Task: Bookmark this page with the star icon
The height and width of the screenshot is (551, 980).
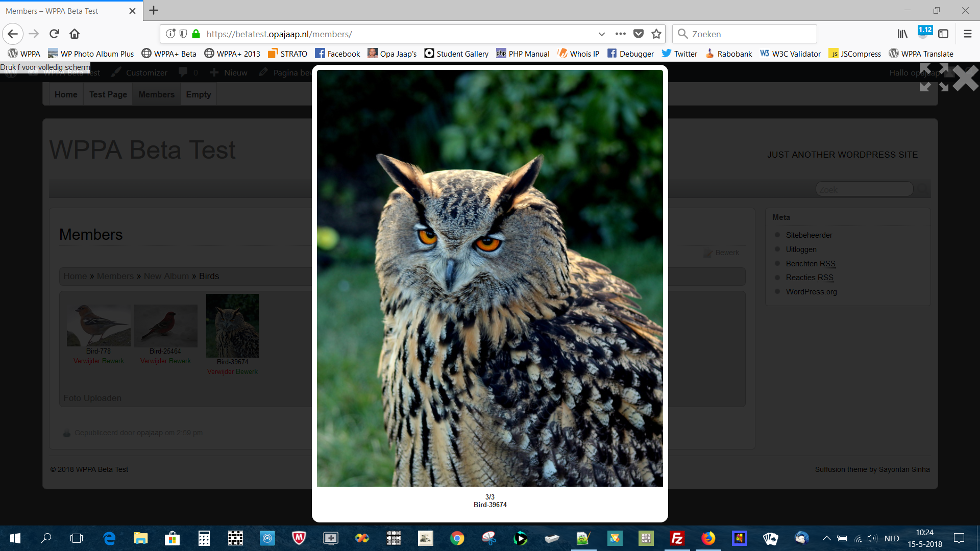Action: 656,34
